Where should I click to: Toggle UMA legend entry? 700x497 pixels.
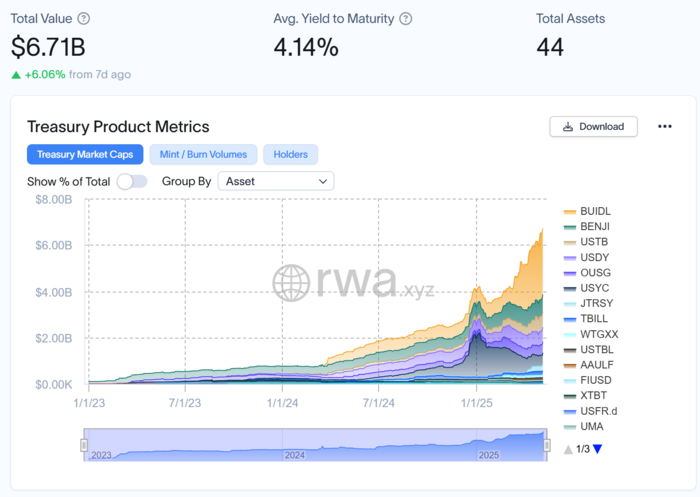(x=583, y=426)
